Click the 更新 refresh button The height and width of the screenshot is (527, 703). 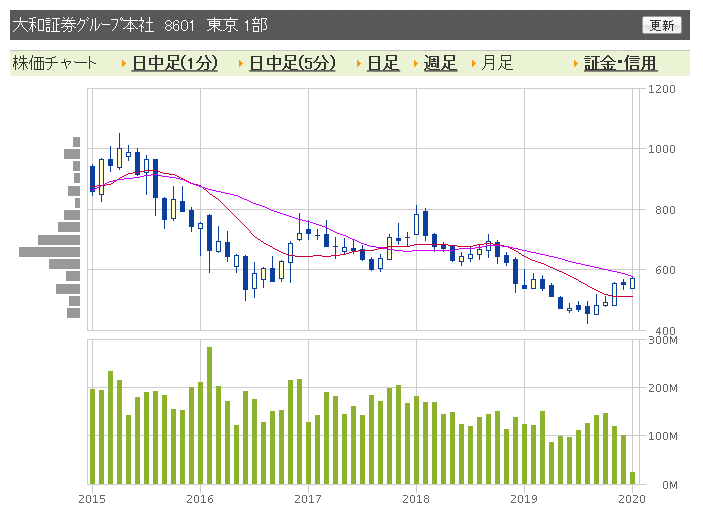(661, 25)
